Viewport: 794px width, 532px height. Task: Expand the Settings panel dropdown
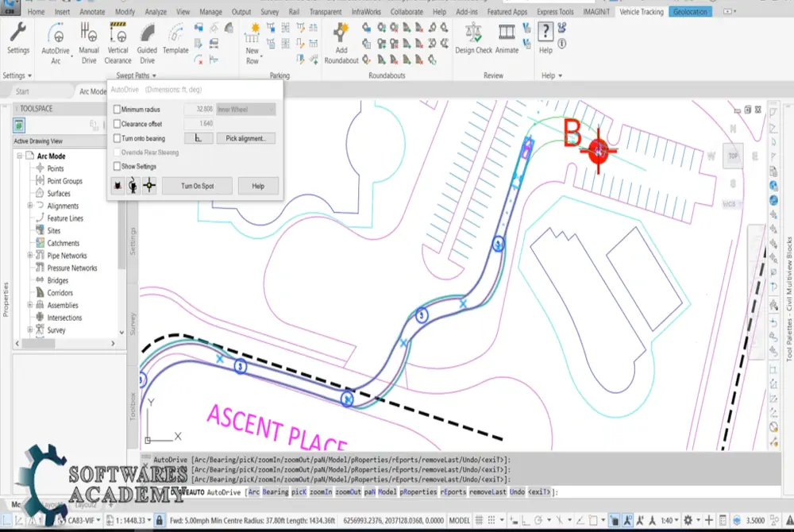17,75
